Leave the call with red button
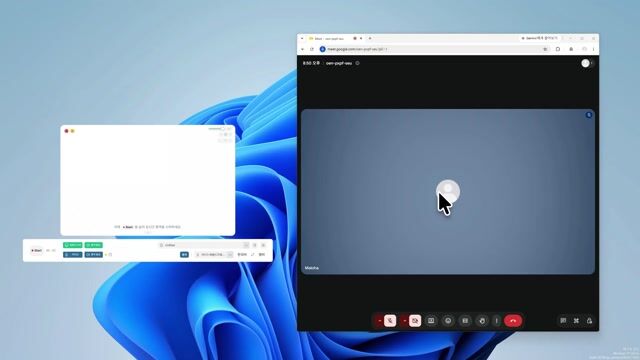 point(513,321)
